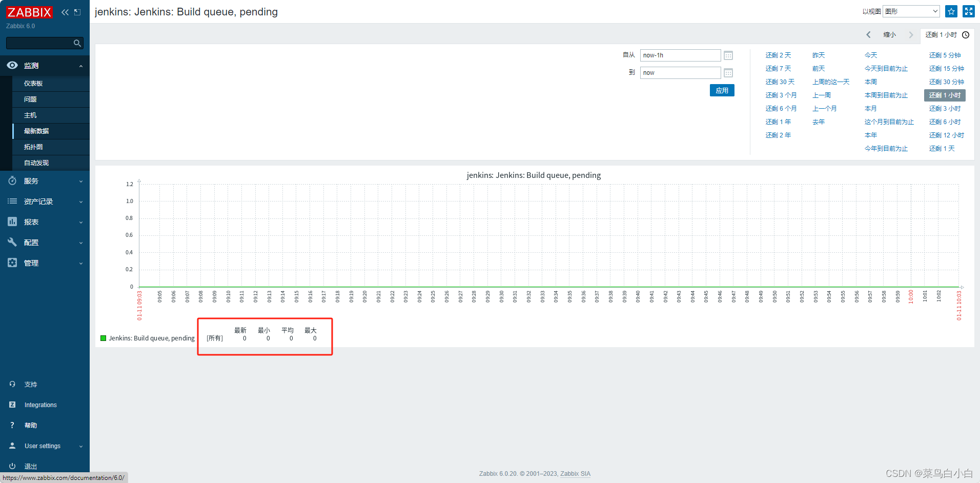
Task: Select 去年 time range
Action: 819,122
